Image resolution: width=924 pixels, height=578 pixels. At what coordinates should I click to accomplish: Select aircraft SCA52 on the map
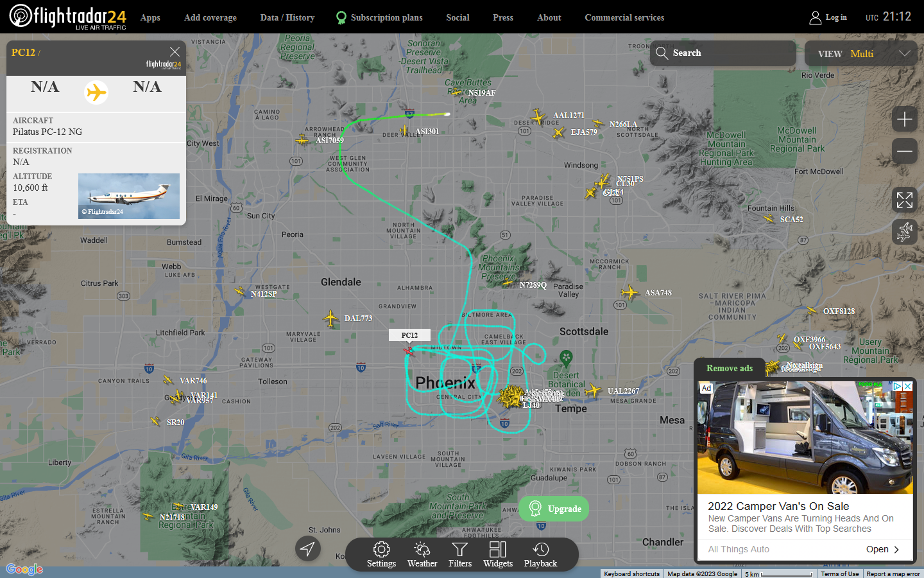click(x=769, y=218)
